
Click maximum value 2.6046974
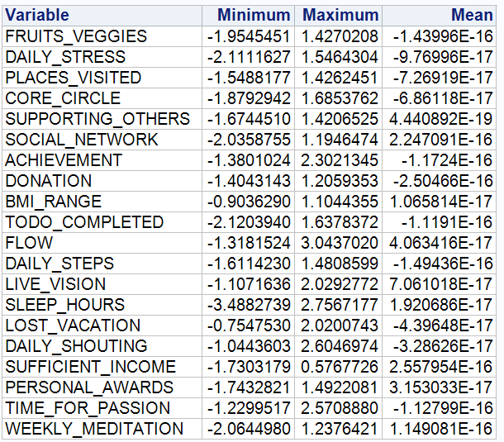pyautogui.click(x=338, y=346)
